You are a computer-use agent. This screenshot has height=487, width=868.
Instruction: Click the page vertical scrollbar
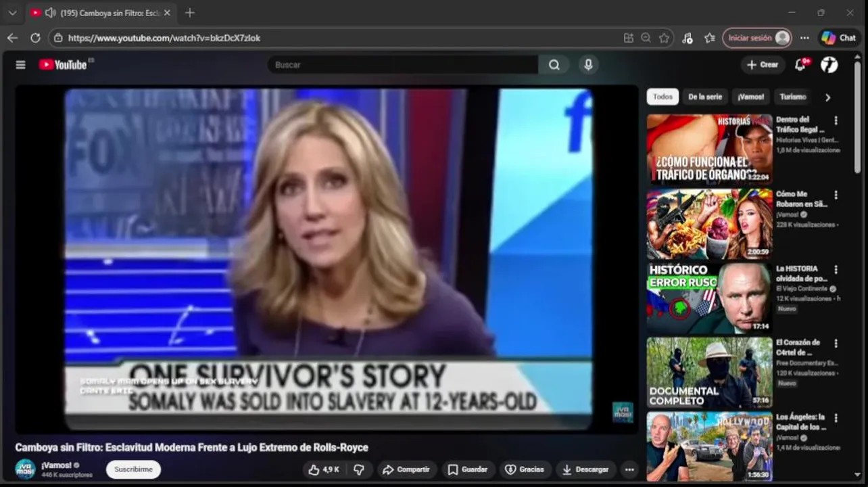coord(858,118)
